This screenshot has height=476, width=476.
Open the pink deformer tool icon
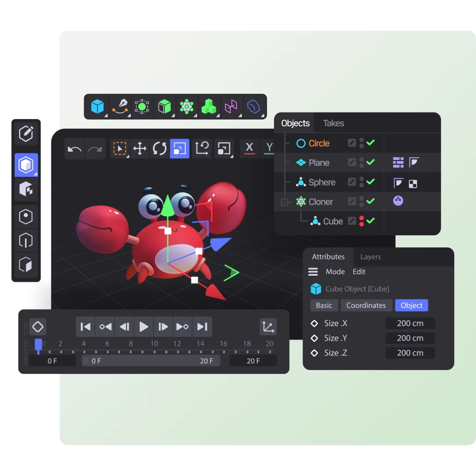click(x=231, y=106)
